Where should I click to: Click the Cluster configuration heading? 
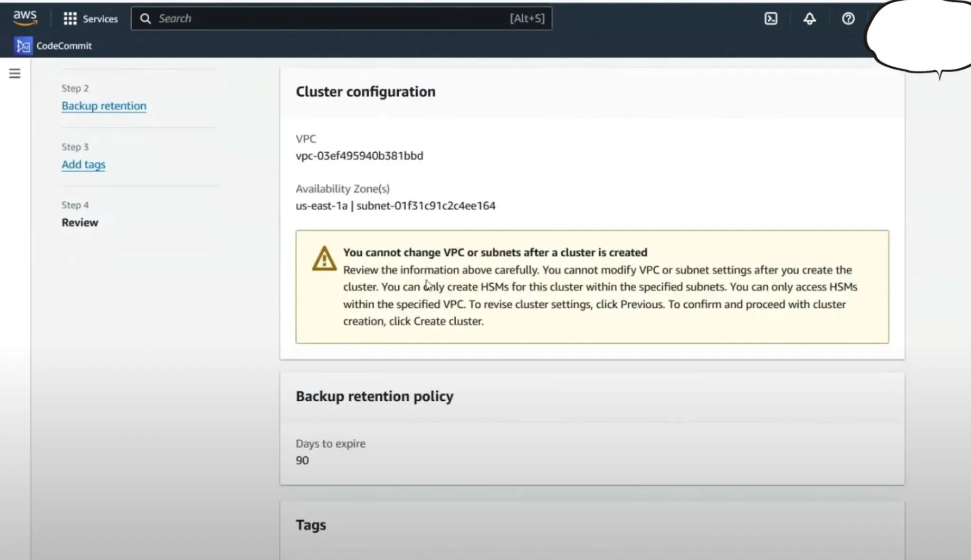366,91
